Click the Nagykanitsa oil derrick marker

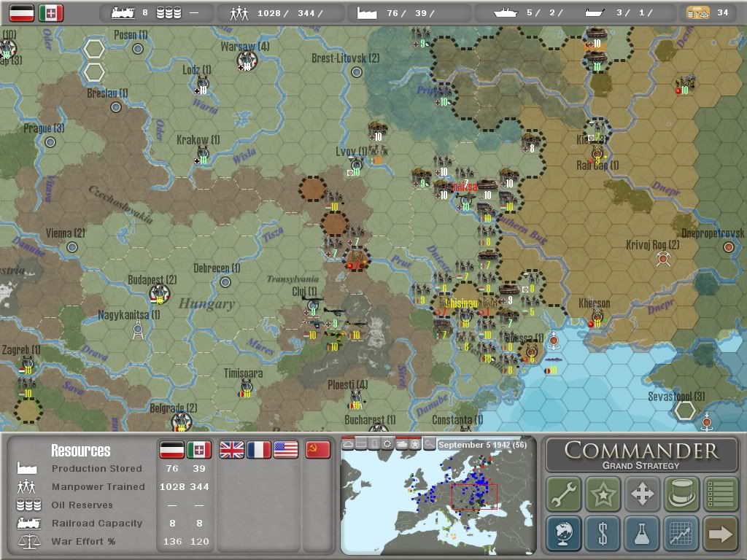(x=138, y=329)
